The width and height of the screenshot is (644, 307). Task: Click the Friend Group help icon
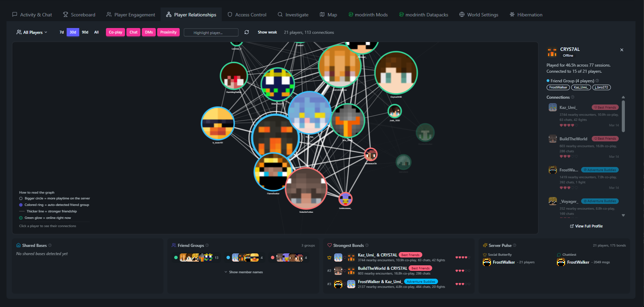click(x=597, y=81)
